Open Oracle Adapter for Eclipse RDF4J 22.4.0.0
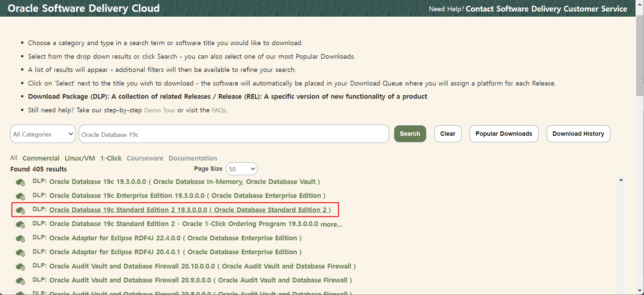 (x=176, y=238)
